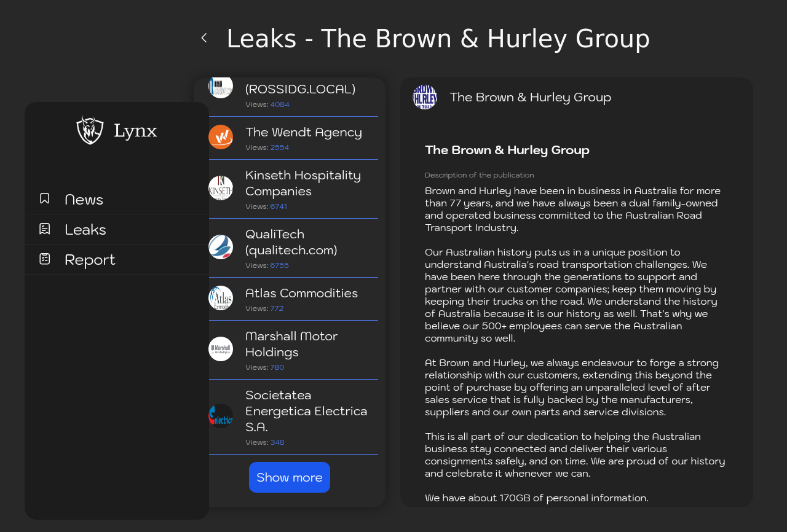This screenshot has width=787, height=532.
Task: Click the Atlas Commodities logo thumbnail
Action: coord(221,298)
